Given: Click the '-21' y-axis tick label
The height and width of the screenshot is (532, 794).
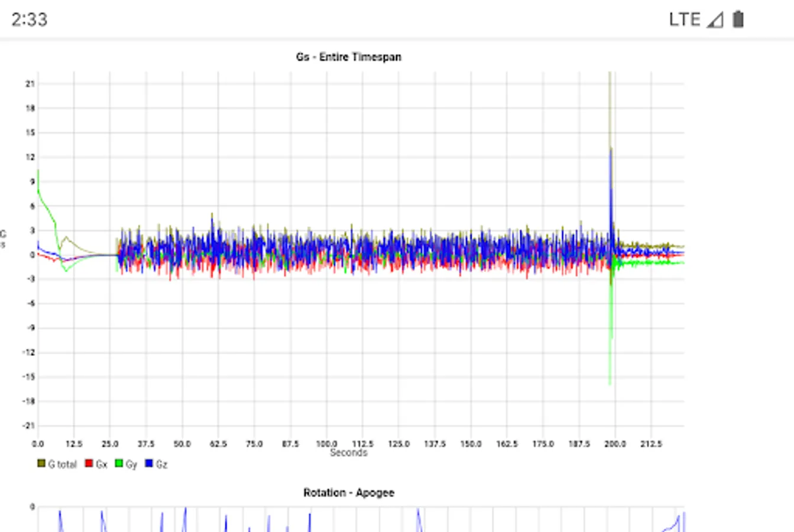Looking at the screenshot, I should [29, 426].
